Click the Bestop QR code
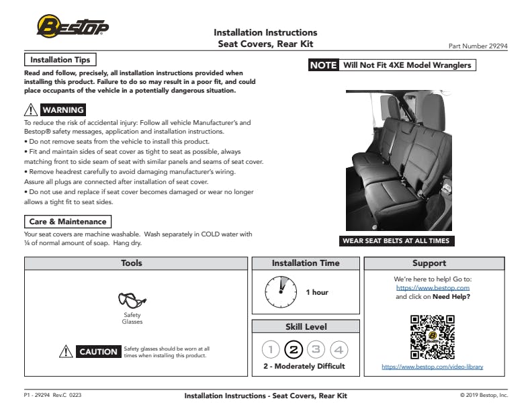Viewport: 532px width, 411px height. [432, 337]
